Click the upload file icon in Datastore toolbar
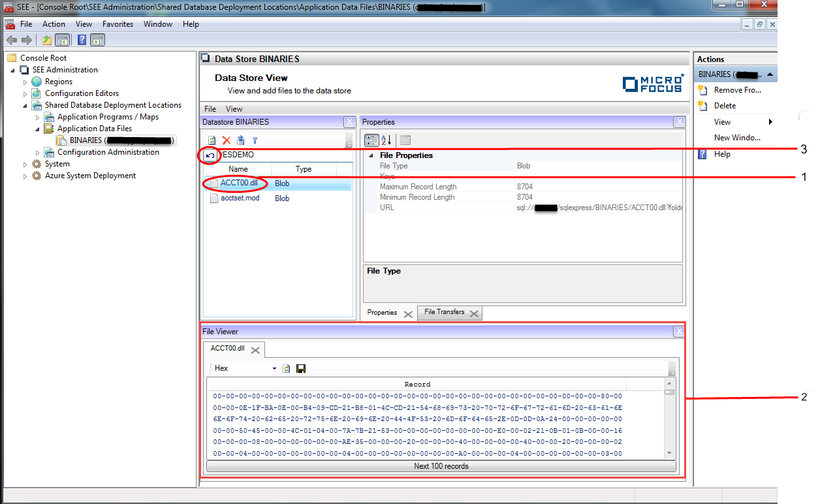 240,140
